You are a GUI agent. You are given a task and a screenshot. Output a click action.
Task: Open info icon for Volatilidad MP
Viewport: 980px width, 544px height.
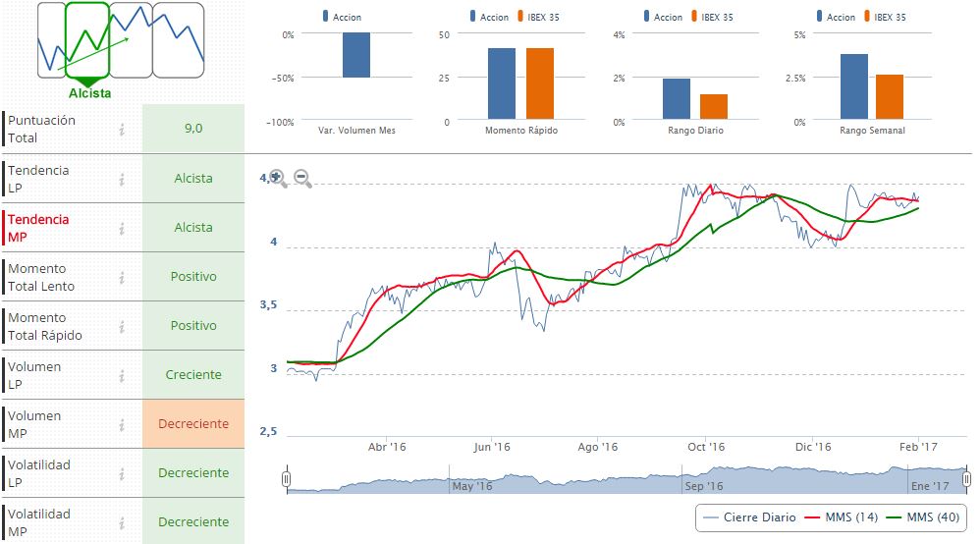tap(122, 522)
